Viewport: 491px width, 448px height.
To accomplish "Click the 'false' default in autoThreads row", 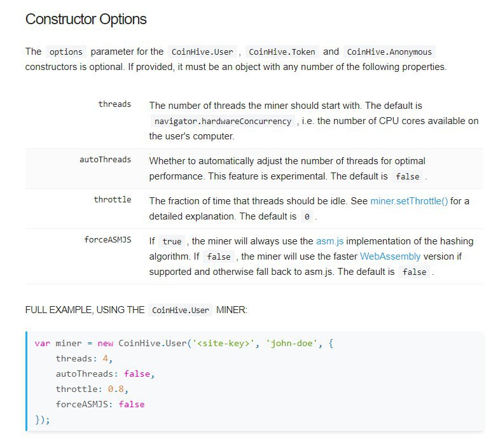I will tap(408, 177).
